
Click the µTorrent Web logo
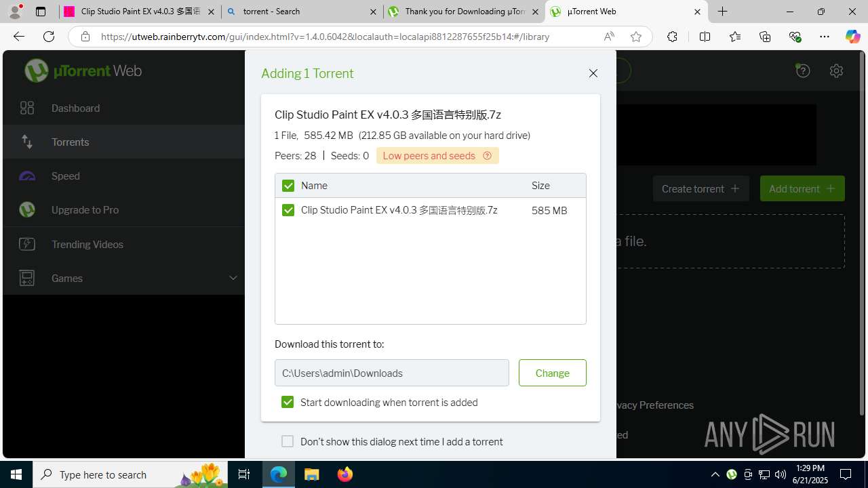click(x=83, y=70)
